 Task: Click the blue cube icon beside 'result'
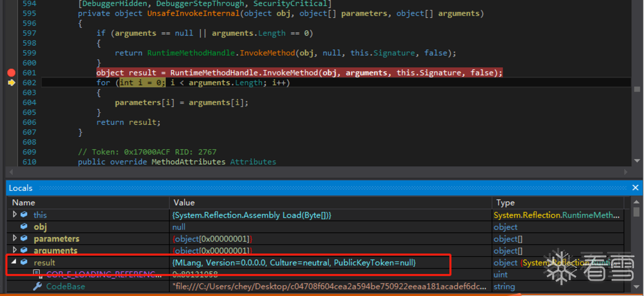[24, 262]
